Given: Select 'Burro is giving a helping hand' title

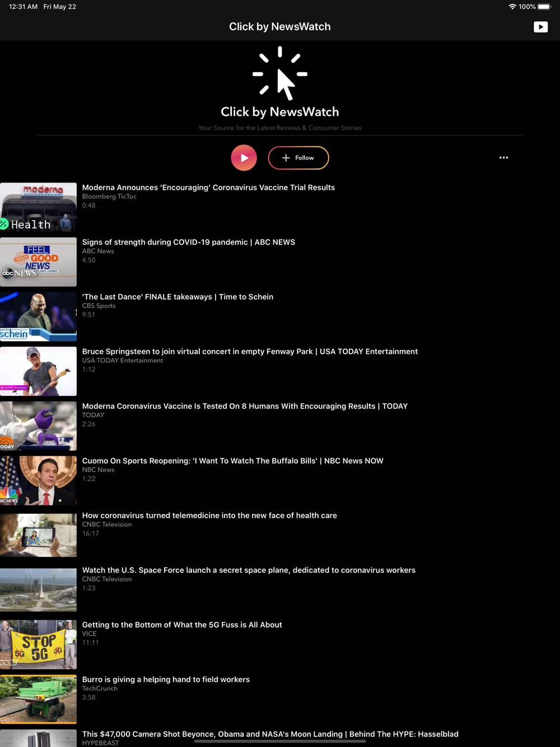Looking at the screenshot, I should click(x=166, y=680).
